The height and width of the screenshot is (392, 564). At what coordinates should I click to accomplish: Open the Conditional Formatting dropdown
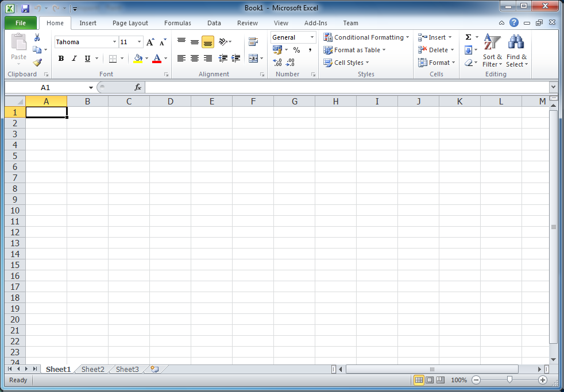click(x=366, y=37)
